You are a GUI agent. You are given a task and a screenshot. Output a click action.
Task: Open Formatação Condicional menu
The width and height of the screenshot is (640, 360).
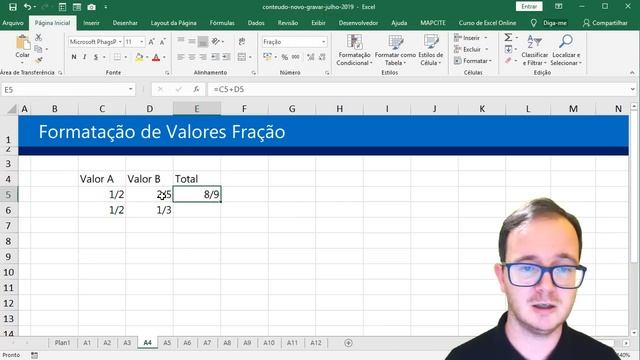(x=354, y=50)
